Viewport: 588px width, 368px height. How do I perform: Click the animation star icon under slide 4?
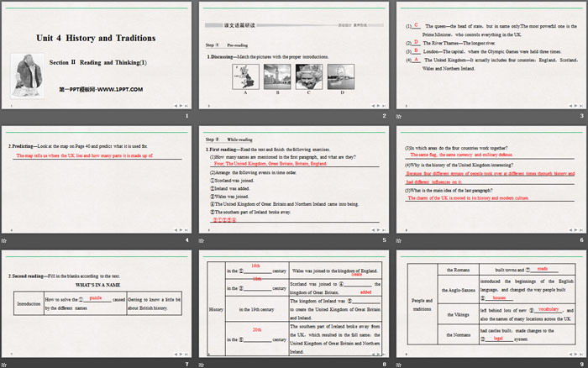pos(3,240)
